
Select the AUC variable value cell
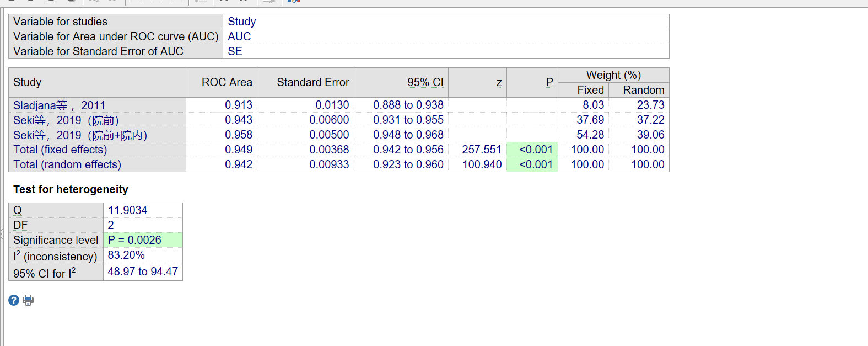239,36
